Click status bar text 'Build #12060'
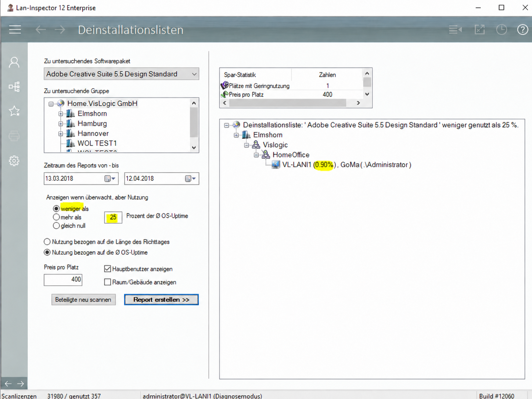Image resolution: width=532 pixels, height=399 pixels. coord(497,396)
